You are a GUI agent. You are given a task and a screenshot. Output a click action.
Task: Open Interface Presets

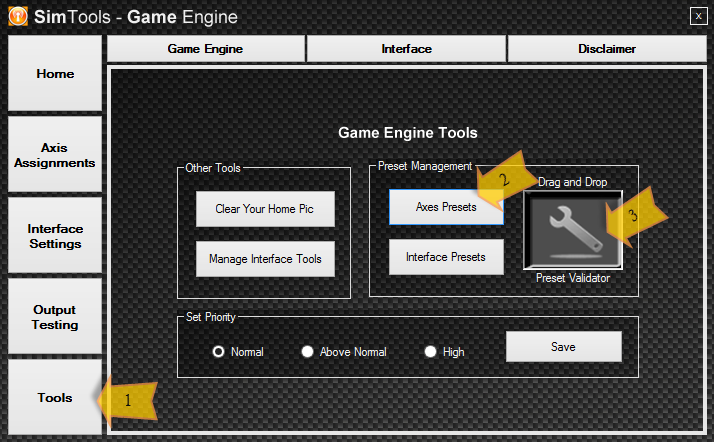[x=446, y=257]
